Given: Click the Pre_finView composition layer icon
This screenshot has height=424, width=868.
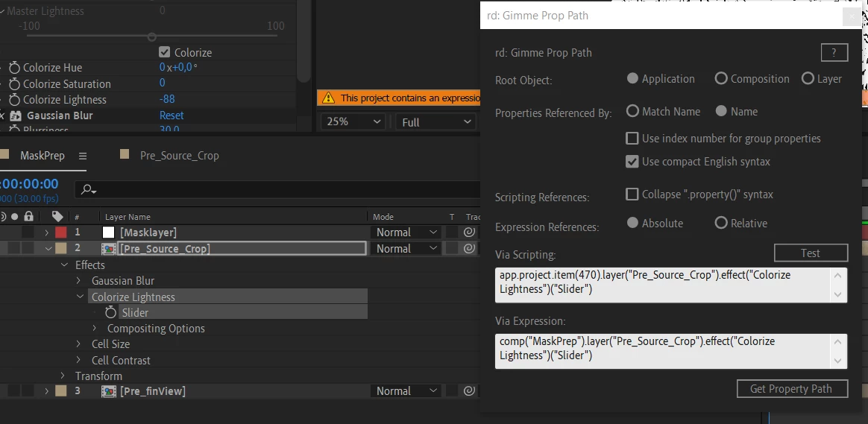Looking at the screenshot, I should [109, 390].
